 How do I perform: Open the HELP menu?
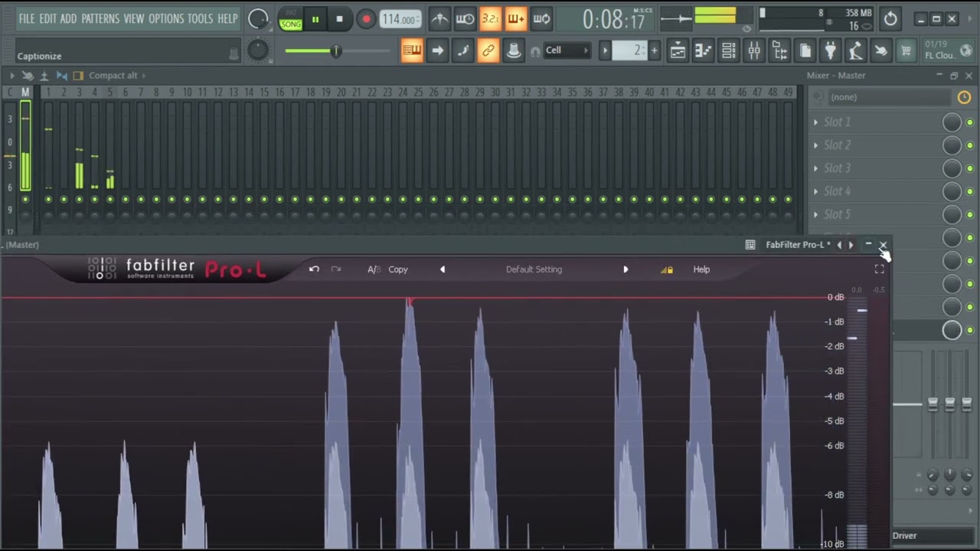(227, 18)
